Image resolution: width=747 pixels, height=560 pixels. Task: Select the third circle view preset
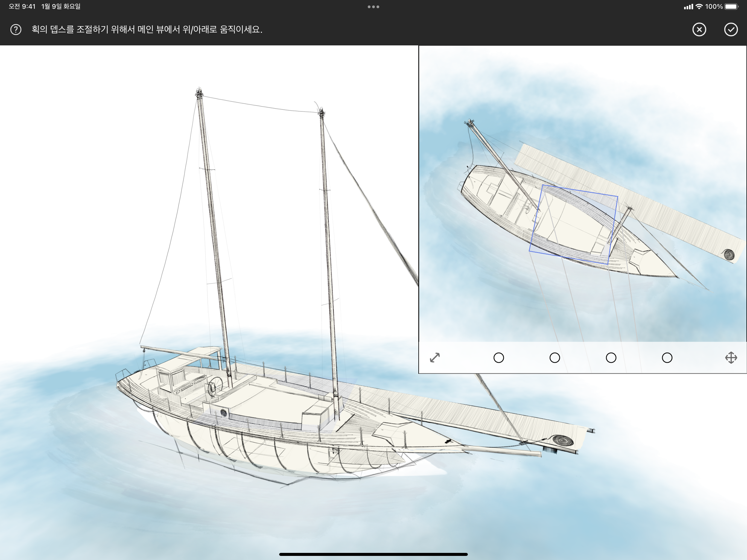[611, 358]
